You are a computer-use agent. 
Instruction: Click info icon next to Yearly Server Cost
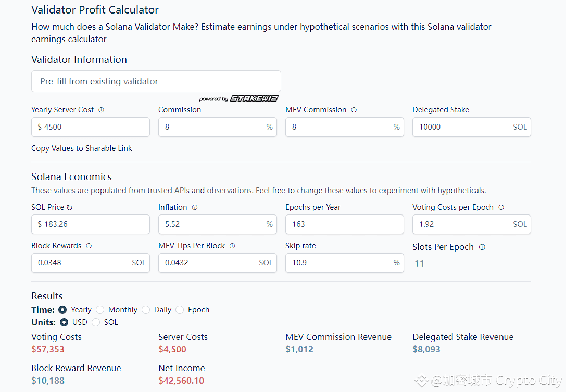(102, 110)
